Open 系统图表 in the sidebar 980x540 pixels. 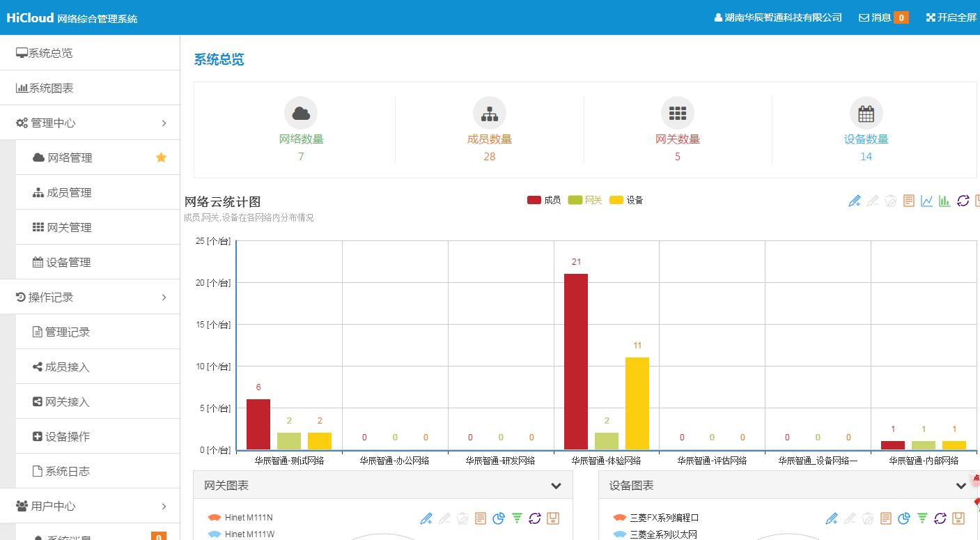[50, 88]
